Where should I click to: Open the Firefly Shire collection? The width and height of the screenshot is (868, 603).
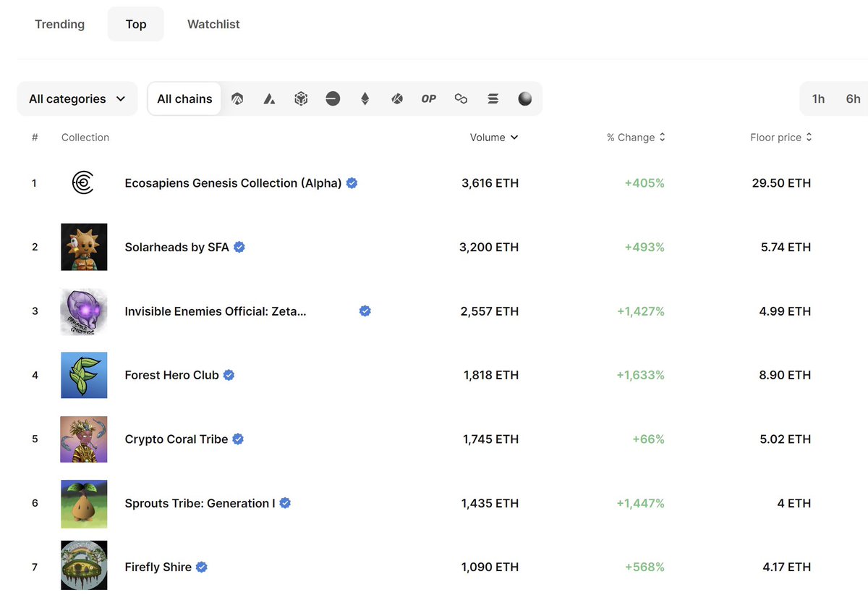[x=157, y=567]
